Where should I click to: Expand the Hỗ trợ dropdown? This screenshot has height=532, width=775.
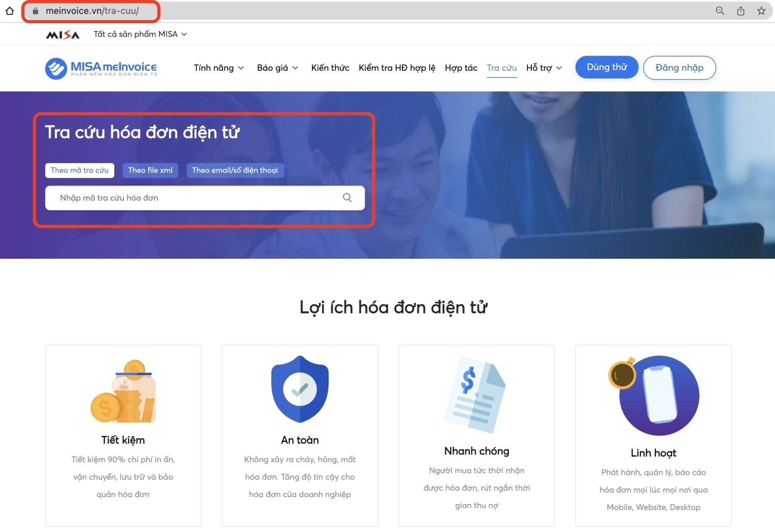(543, 68)
